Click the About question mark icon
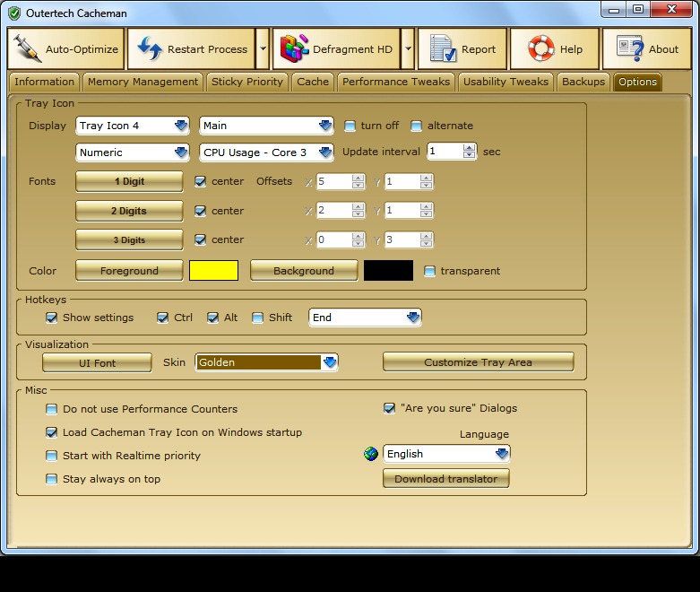The height and width of the screenshot is (592, 700). pyautogui.click(x=630, y=48)
